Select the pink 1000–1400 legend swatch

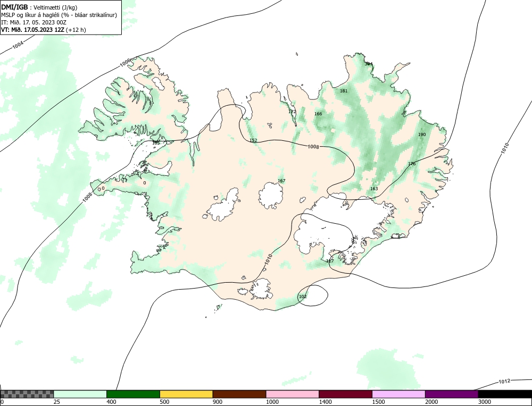pos(293,394)
